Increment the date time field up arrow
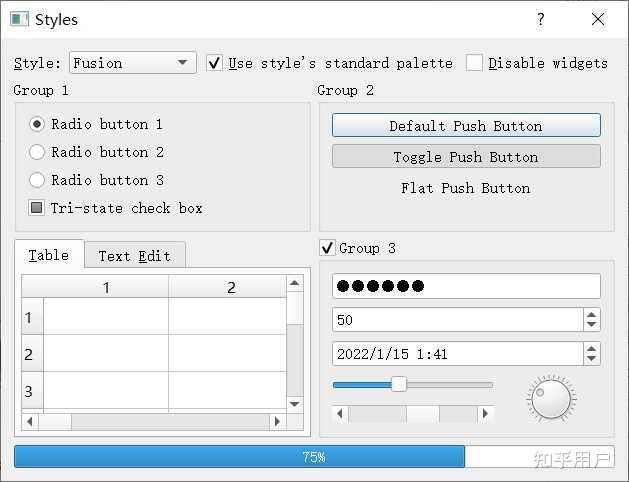Screen dimensions: 629x482 (x=592, y=348)
